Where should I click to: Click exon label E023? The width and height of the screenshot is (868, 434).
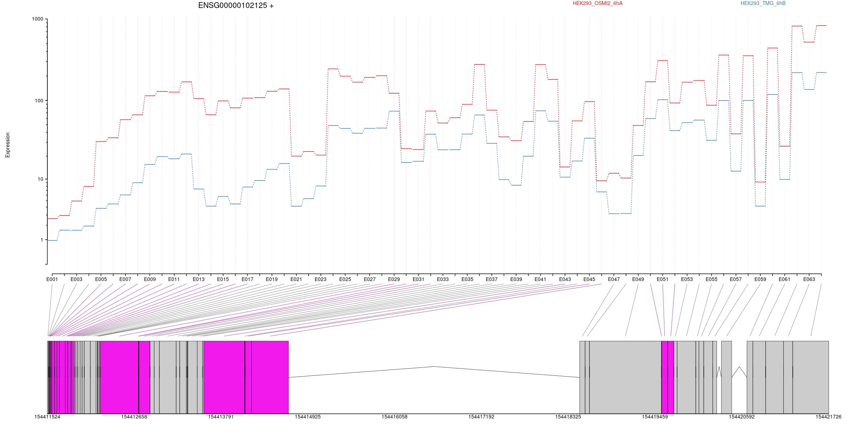[320, 279]
